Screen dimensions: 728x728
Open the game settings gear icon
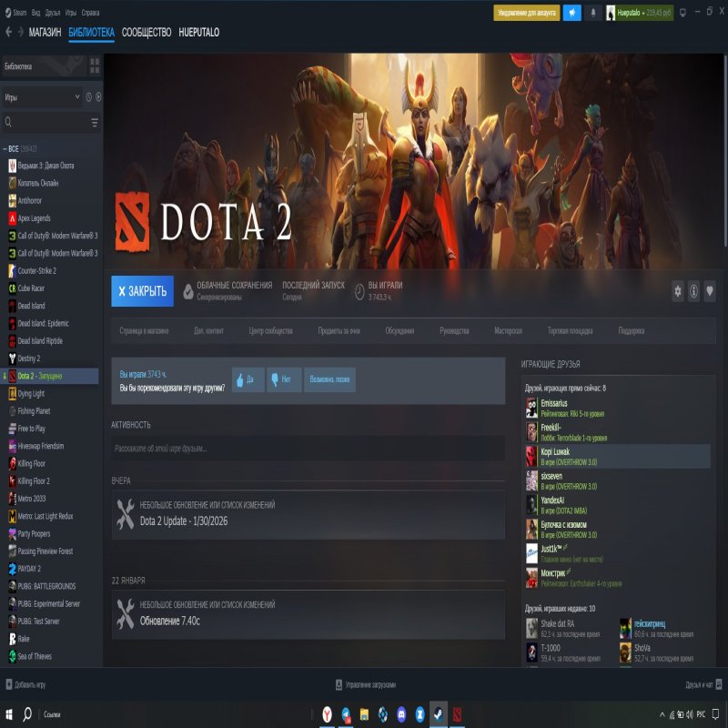(x=677, y=289)
